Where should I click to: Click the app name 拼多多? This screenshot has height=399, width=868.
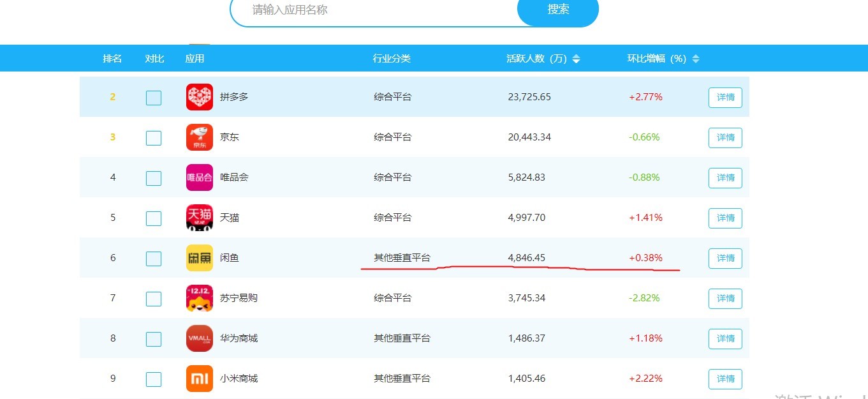tap(234, 97)
